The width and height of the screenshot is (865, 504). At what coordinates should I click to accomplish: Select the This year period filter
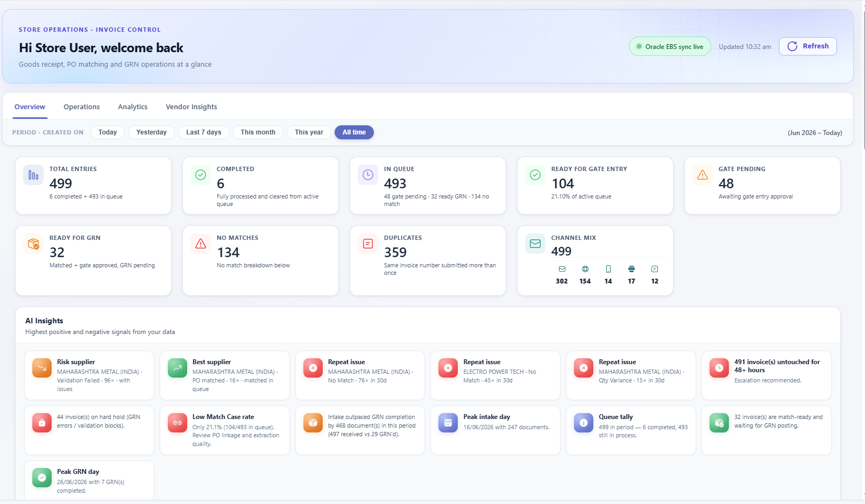[309, 132]
